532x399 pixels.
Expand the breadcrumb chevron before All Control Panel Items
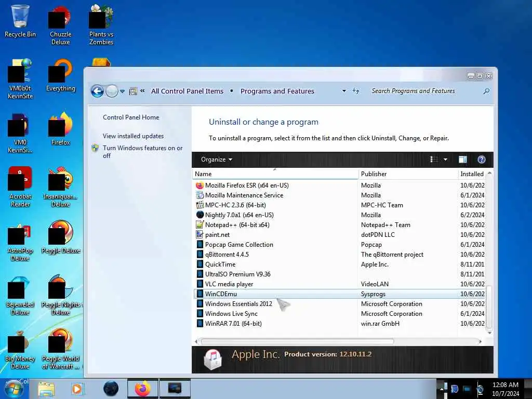tap(143, 90)
